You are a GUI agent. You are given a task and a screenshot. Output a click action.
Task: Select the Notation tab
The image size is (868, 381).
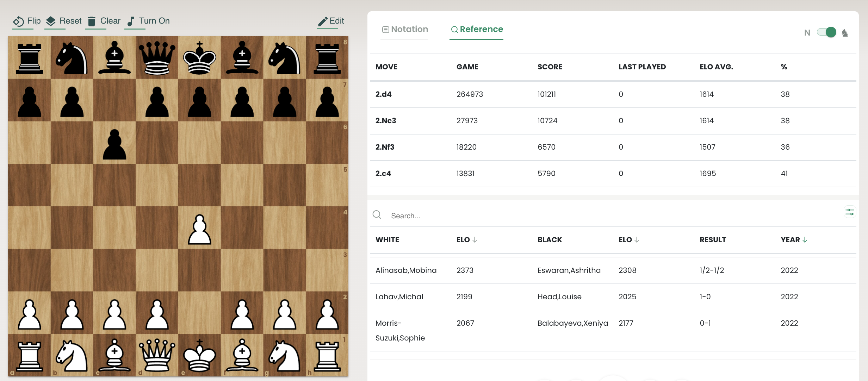pyautogui.click(x=405, y=29)
